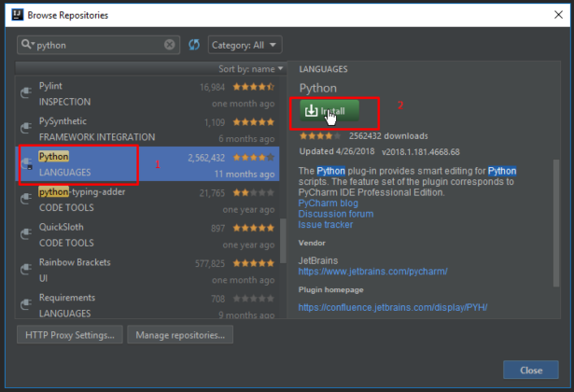Open Manage repositories dialog
This screenshot has height=392, width=574.
(x=180, y=335)
